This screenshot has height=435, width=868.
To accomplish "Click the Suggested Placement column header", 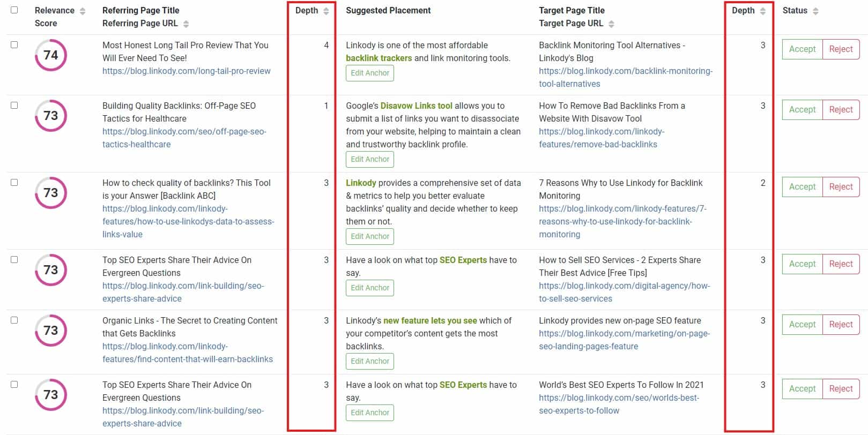I will click(x=388, y=10).
